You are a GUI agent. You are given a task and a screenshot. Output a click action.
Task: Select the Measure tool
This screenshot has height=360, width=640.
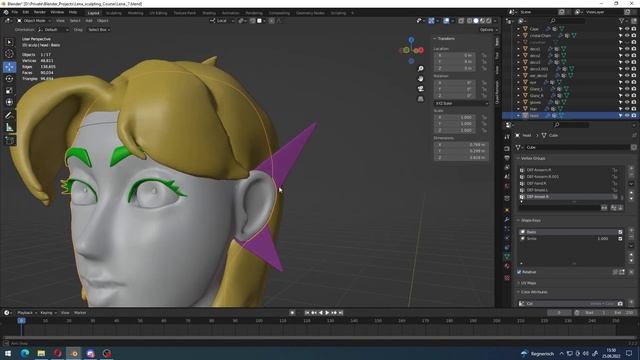(x=9, y=127)
